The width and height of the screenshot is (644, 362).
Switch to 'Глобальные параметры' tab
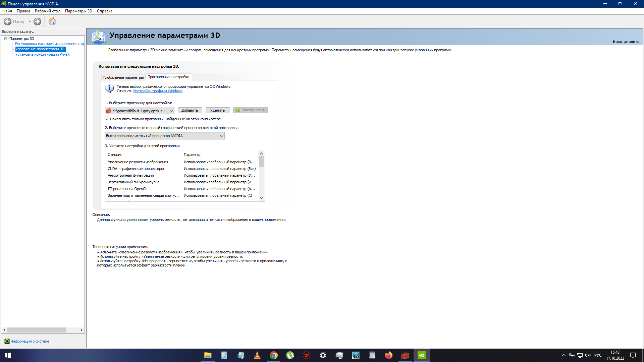click(123, 77)
